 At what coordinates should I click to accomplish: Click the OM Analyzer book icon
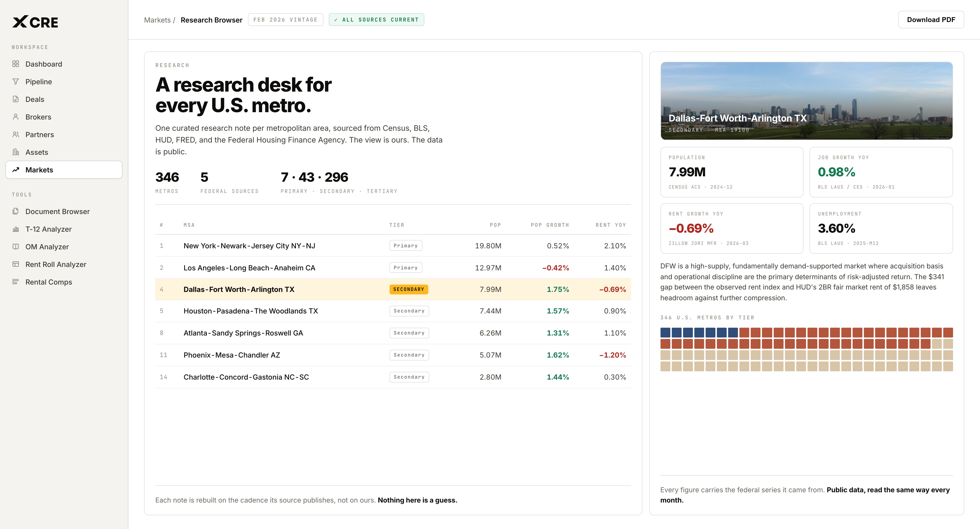pos(16,246)
